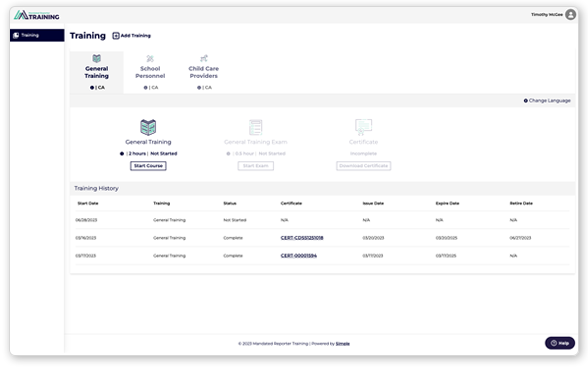Click the large General Training course book icon
588x368 pixels.
point(148,127)
